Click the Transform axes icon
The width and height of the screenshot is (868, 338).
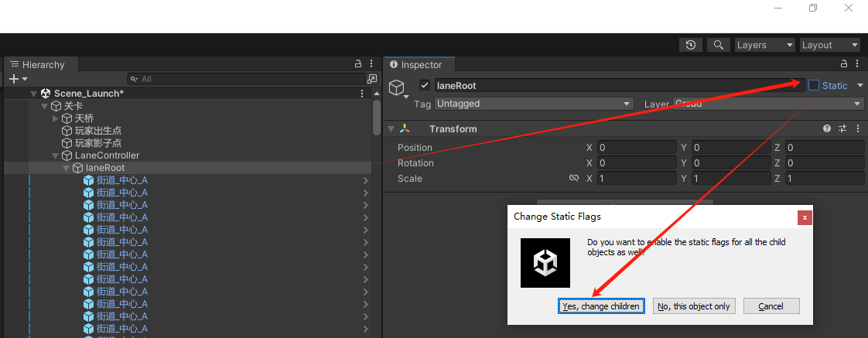pos(405,129)
